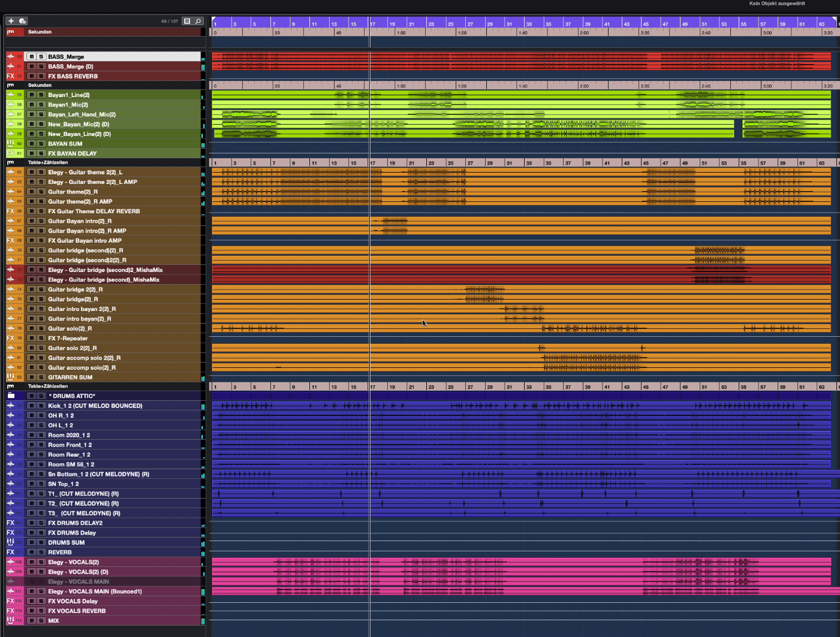The height and width of the screenshot is (637, 840).
Task: Open Sekunden ruler format above Bayan tracks
Action: [40, 85]
